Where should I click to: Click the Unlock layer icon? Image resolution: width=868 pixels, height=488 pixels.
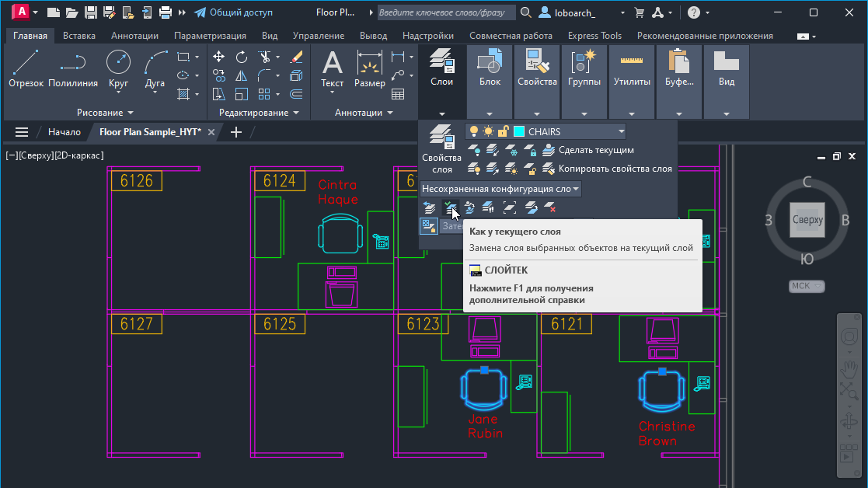530,169
